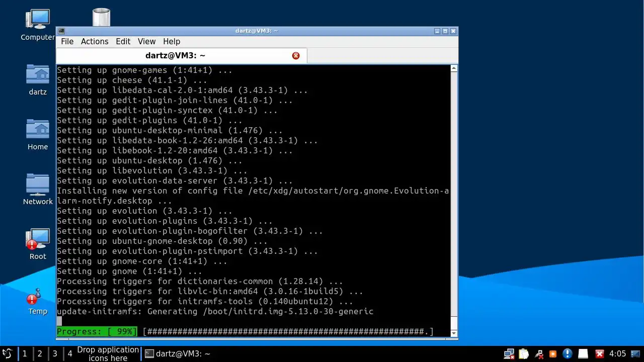Open the Home folder desktop icon
The height and width of the screenshot is (362, 644).
(x=38, y=134)
